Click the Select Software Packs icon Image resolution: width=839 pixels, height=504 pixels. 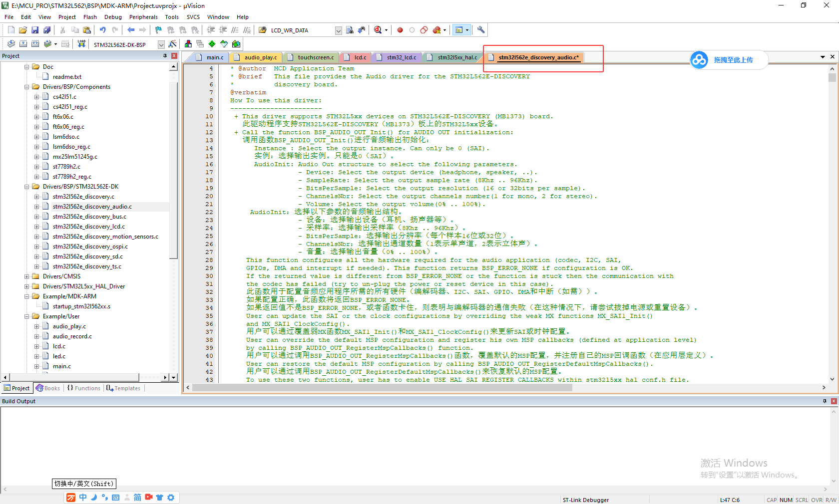tap(224, 44)
